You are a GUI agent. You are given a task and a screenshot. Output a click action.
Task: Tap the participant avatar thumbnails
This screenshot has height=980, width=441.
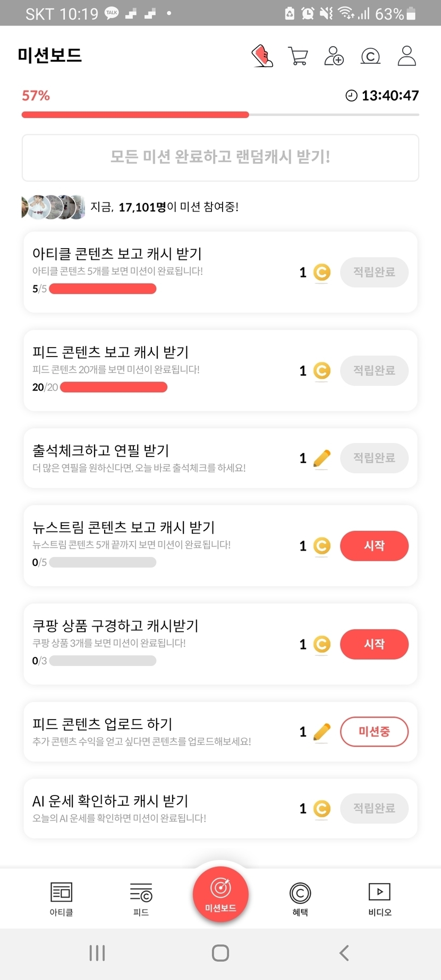pos(53,207)
